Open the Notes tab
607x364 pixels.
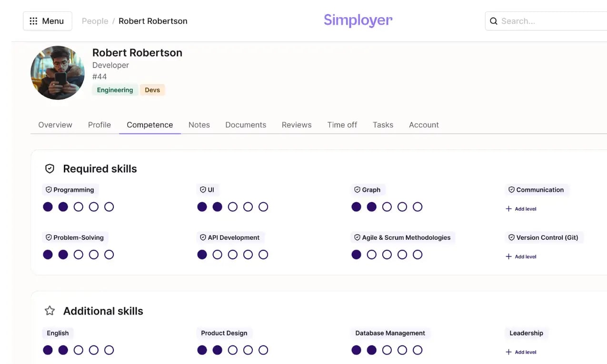(x=199, y=125)
